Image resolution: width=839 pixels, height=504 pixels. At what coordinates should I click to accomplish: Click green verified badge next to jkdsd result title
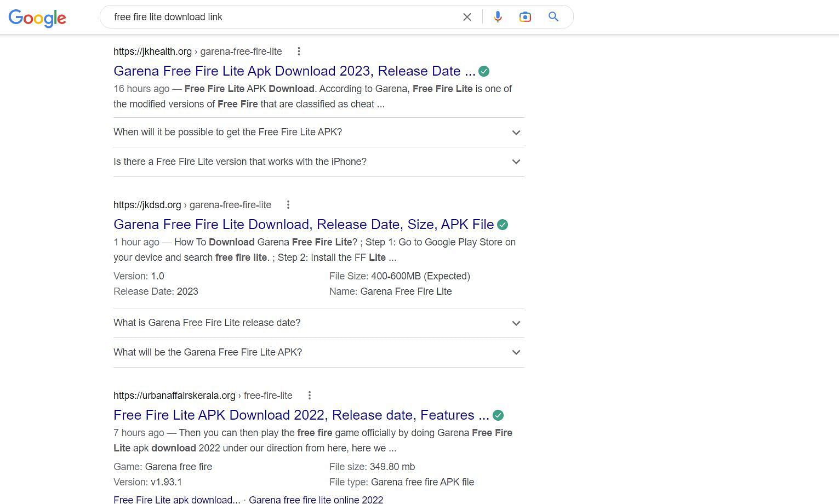tap(503, 225)
